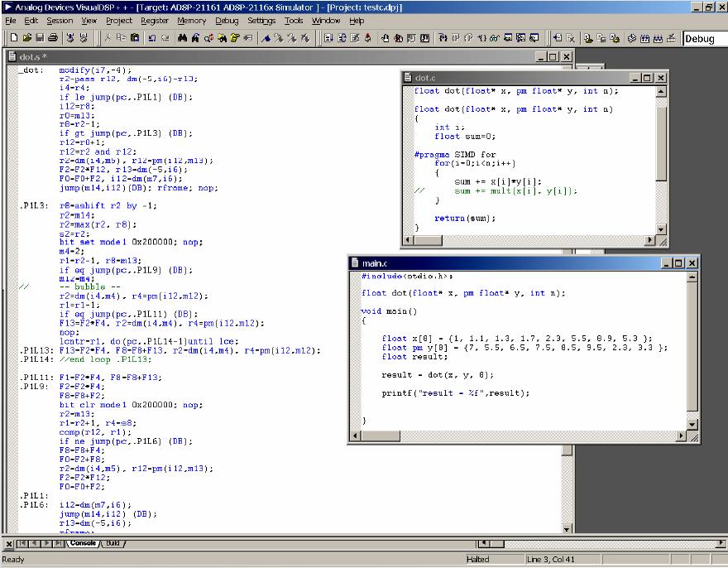
Task: Click the Find binoculars icon
Action: [x=182, y=38]
